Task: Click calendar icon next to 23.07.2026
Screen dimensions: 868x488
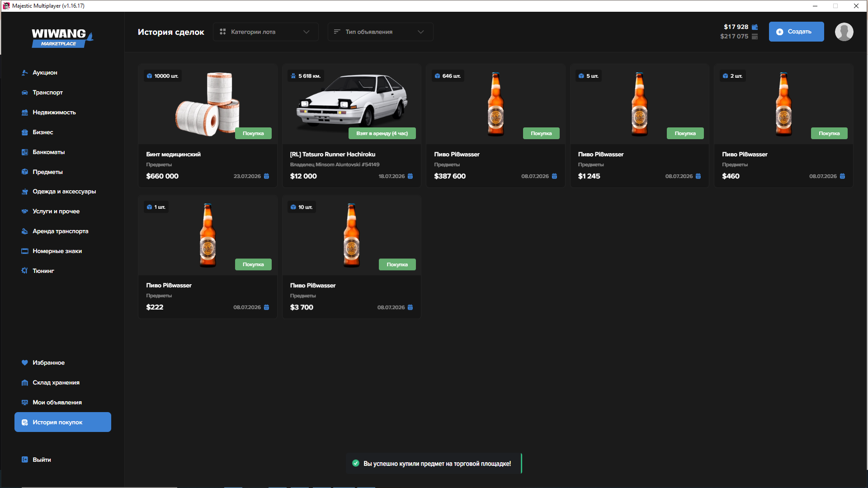Action: (x=267, y=176)
